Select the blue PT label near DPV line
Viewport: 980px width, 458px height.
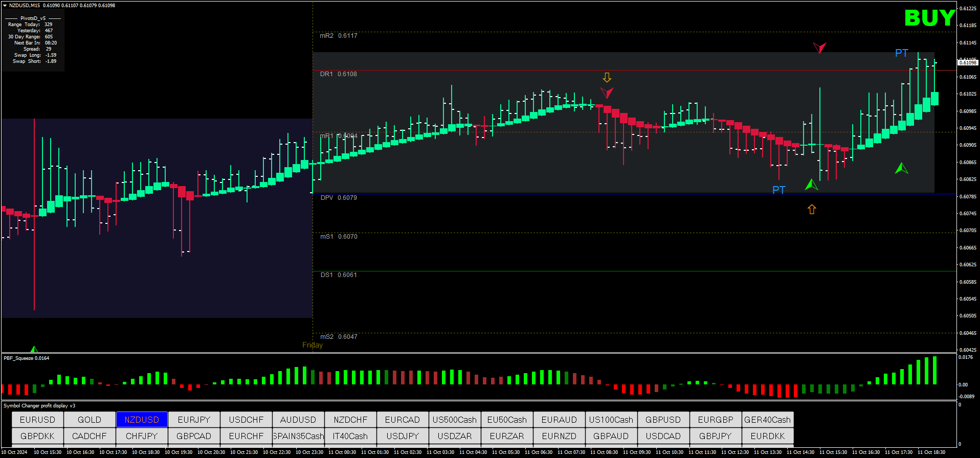pos(778,190)
